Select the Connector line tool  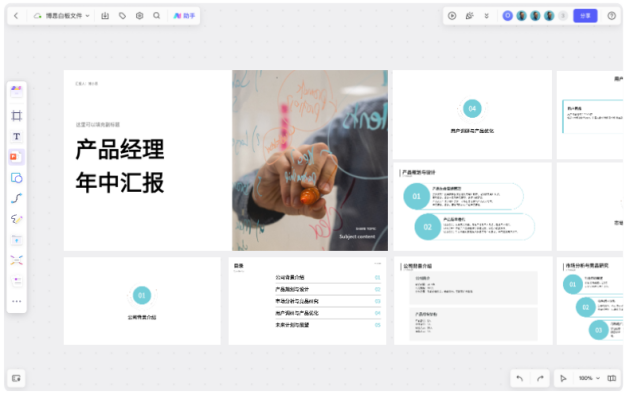pos(16,198)
